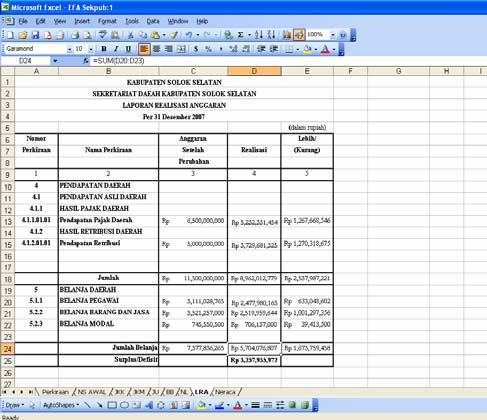This screenshot has height=420, width=487.
Task: Select the Line drawing tool
Action: 87,405
